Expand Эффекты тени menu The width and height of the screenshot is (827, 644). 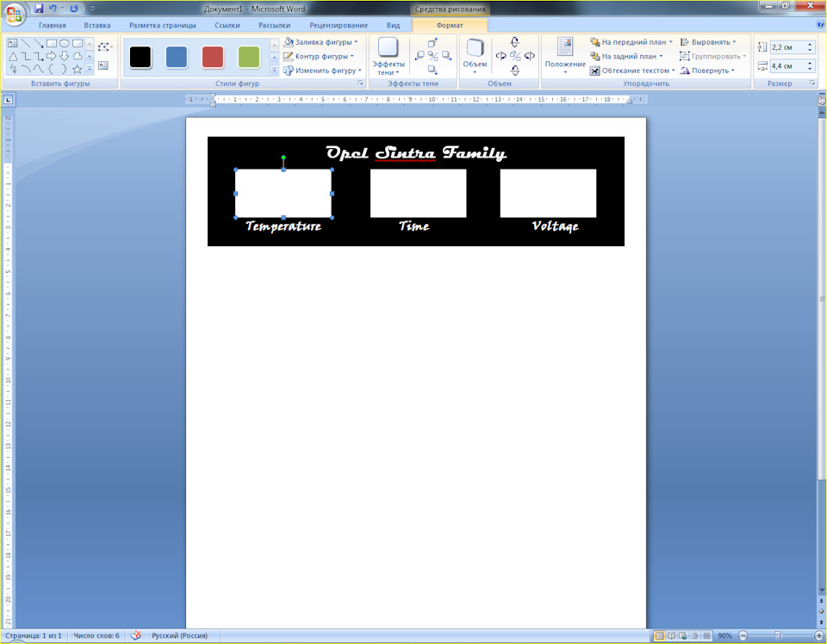pyautogui.click(x=389, y=56)
